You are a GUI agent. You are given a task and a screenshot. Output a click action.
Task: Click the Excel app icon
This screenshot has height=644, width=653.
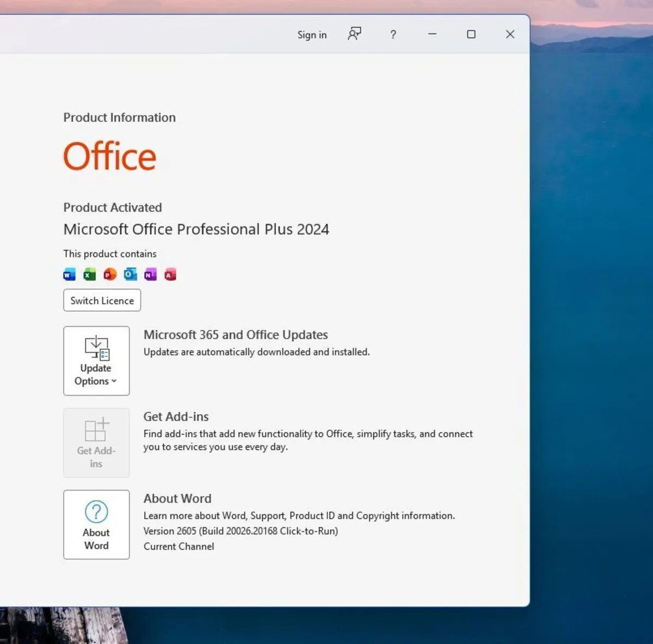coord(90,275)
